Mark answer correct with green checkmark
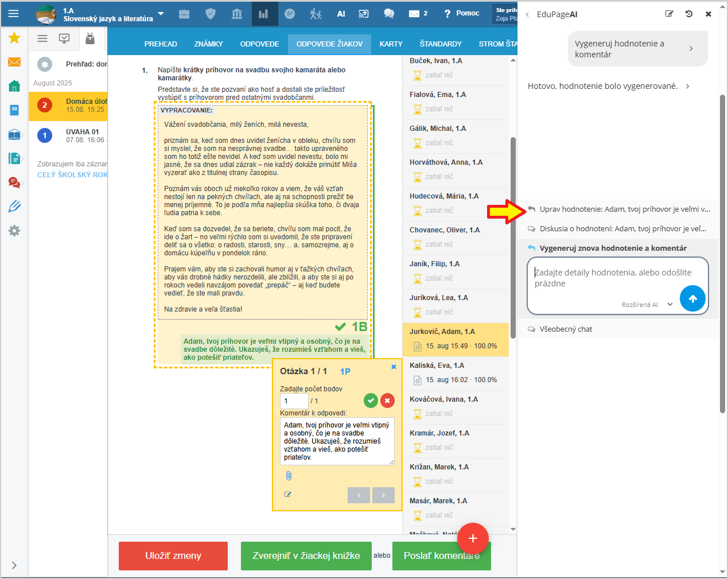728x579 pixels. 371,401
